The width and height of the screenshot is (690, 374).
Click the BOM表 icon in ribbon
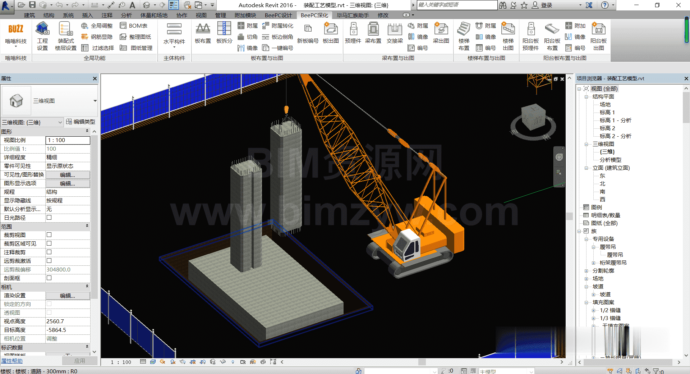pos(134,26)
